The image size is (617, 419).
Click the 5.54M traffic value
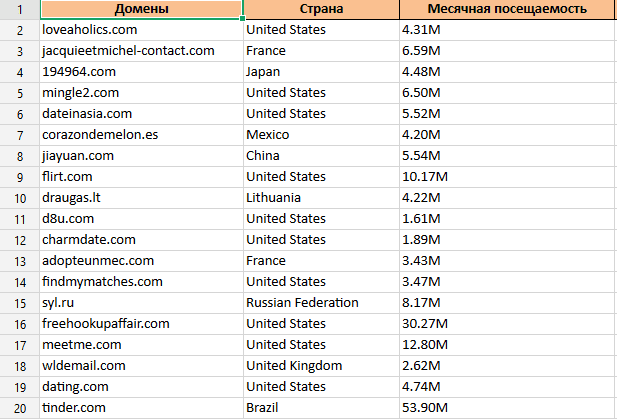tap(507, 156)
